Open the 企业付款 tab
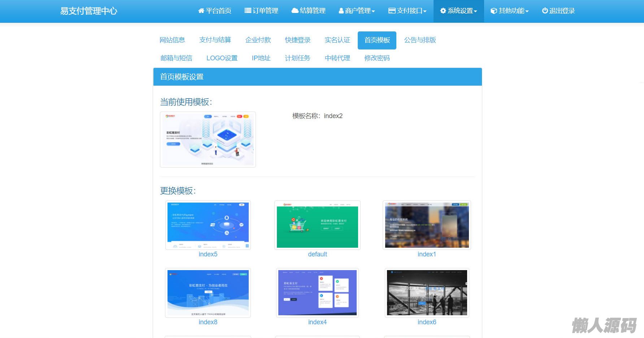Viewport: 644px width, 338px height. click(x=258, y=40)
